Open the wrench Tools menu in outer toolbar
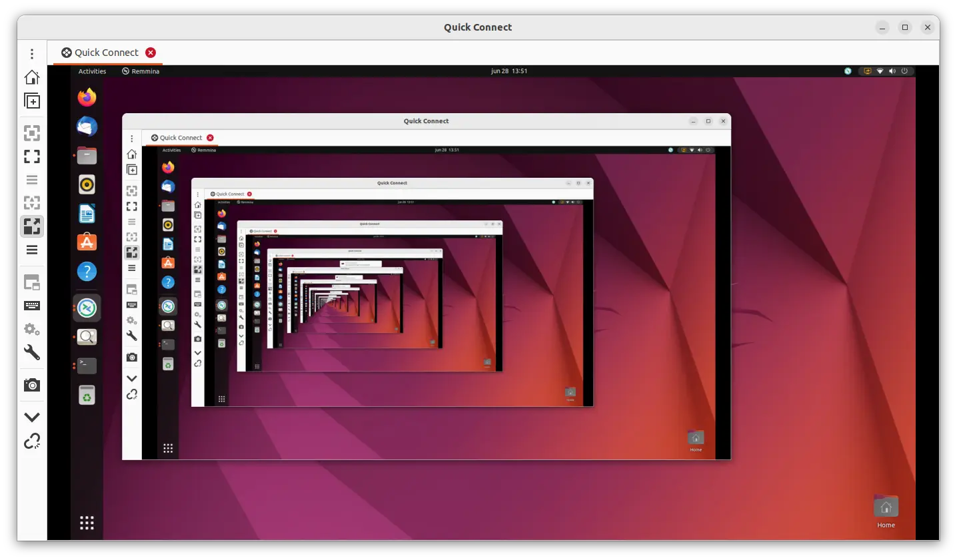The width and height of the screenshot is (957, 560). pyautogui.click(x=32, y=352)
